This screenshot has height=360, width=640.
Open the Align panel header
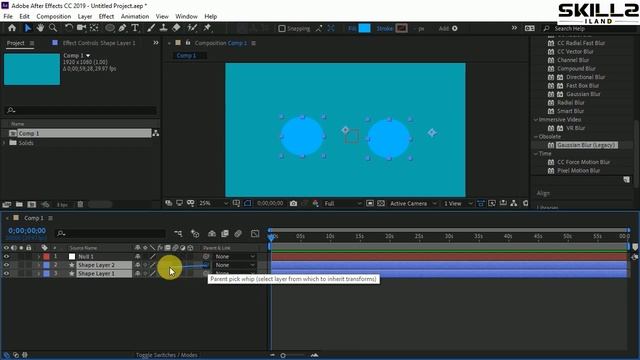[543, 193]
